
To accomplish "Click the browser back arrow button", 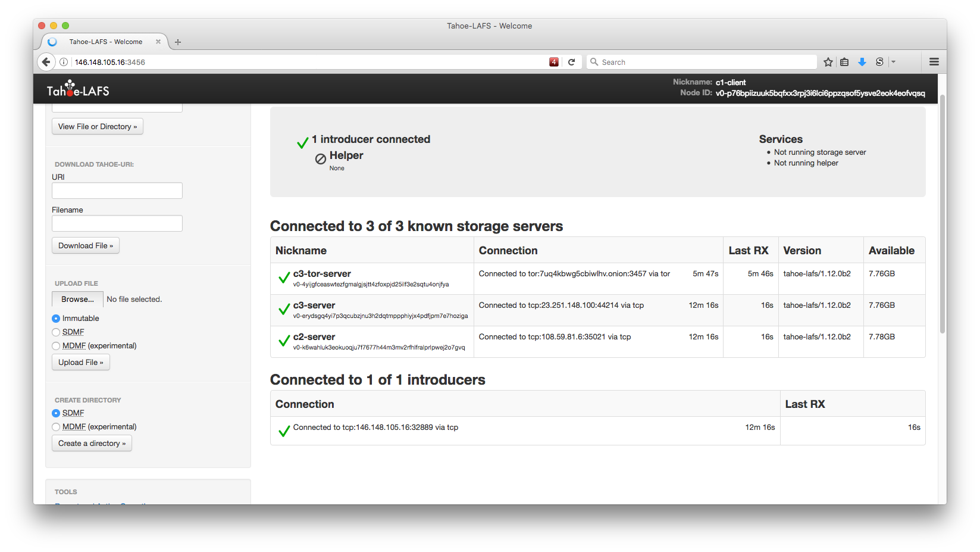I will point(46,62).
